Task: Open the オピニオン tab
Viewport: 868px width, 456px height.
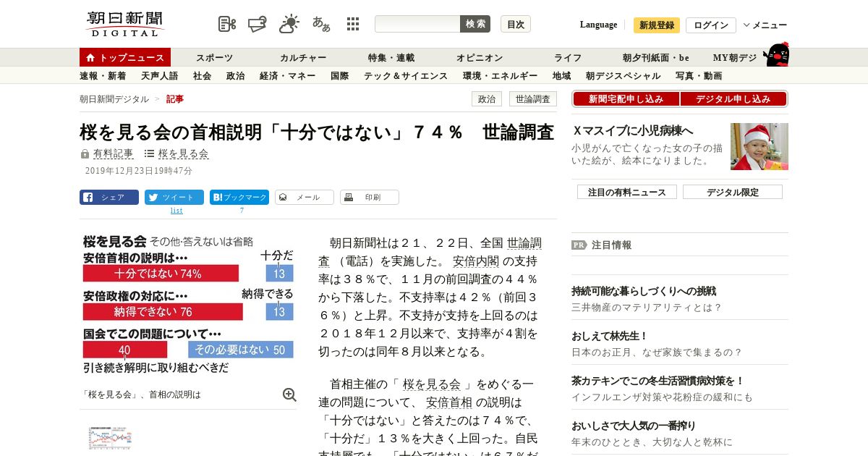Action: pyautogui.click(x=480, y=58)
